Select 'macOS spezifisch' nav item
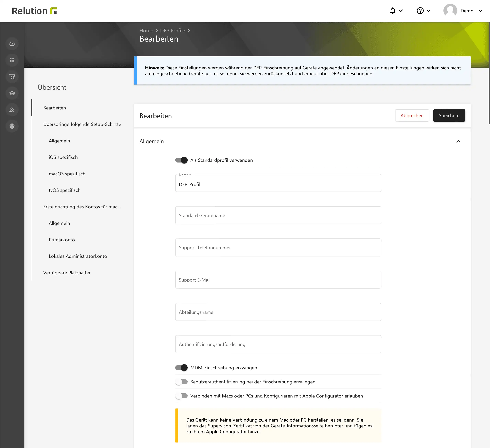The height and width of the screenshot is (448, 490). coord(67,174)
